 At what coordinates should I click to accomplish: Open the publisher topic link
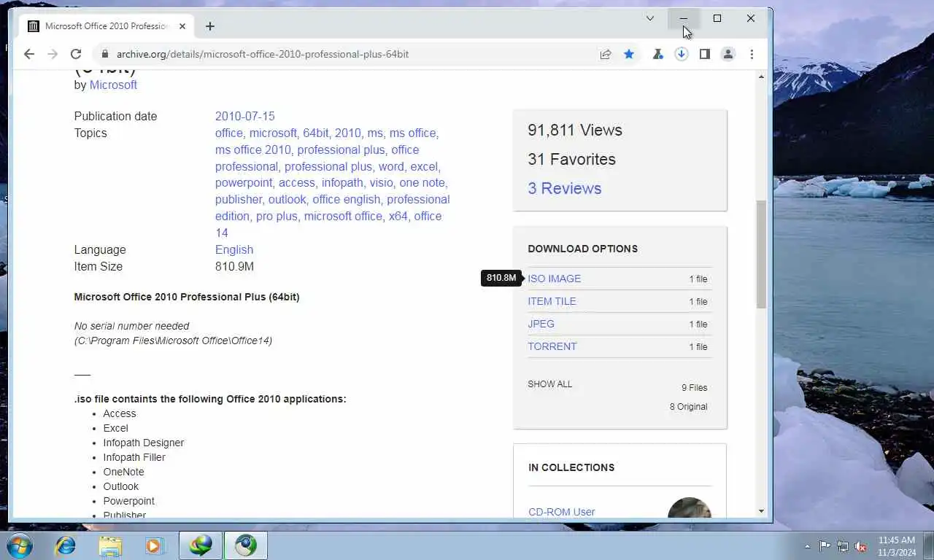click(x=239, y=200)
